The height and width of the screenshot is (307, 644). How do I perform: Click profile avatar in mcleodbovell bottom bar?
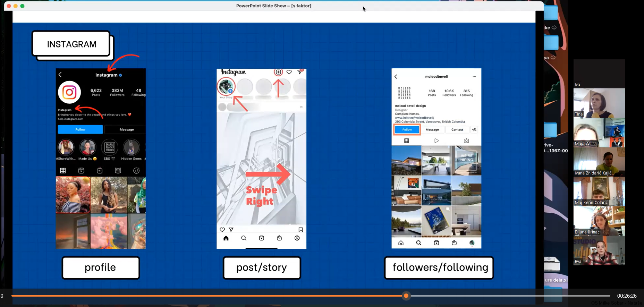click(472, 243)
